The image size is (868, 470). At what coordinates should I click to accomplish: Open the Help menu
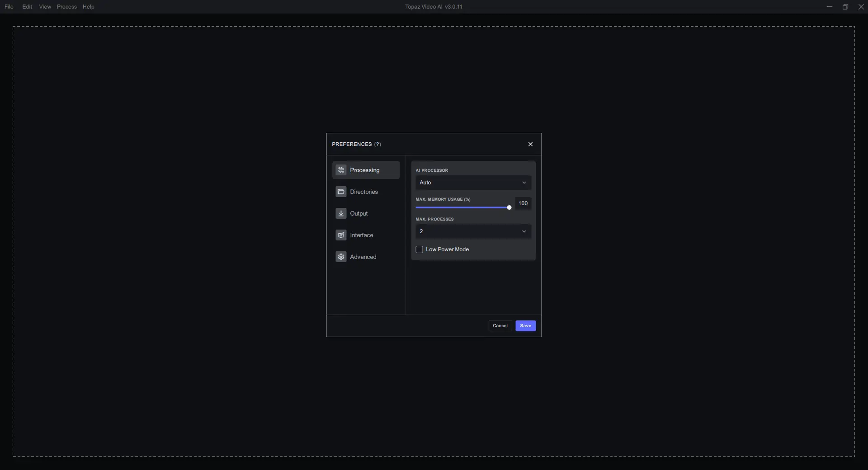pos(88,7)
